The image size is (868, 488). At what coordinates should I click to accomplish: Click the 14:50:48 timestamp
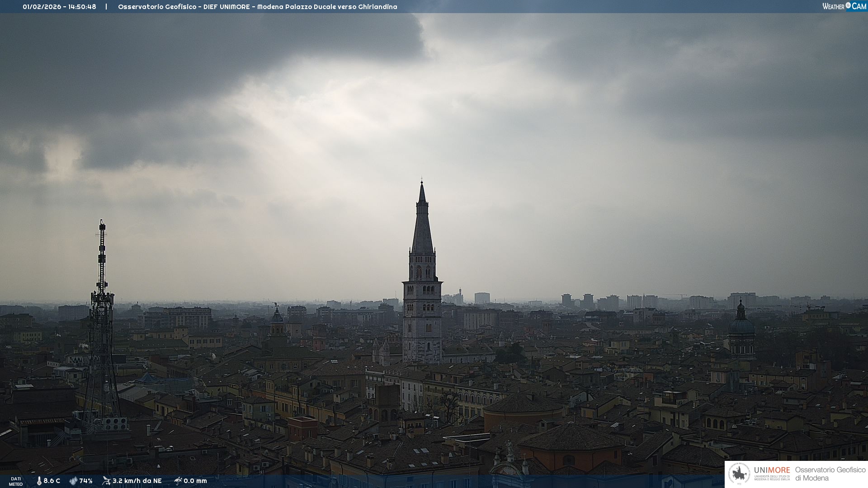tap(82, 7)
